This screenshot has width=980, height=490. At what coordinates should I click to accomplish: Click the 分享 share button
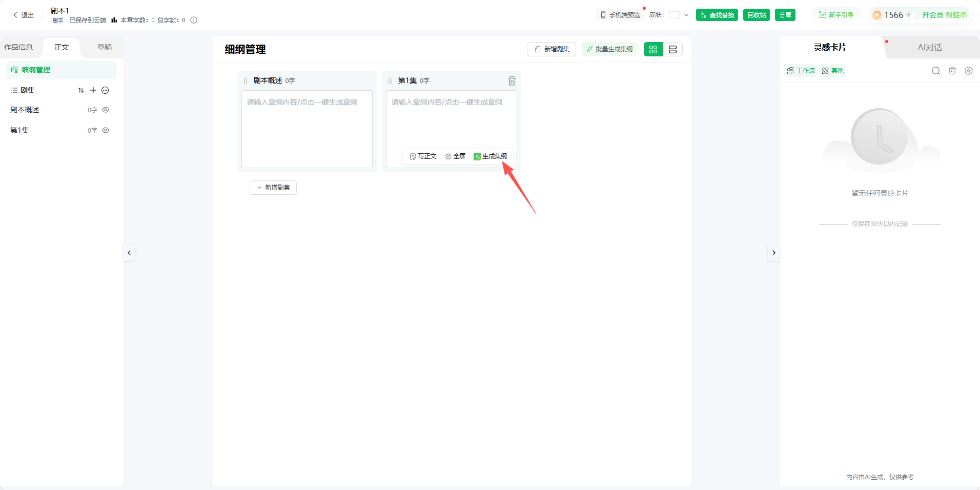click(785, 15)
